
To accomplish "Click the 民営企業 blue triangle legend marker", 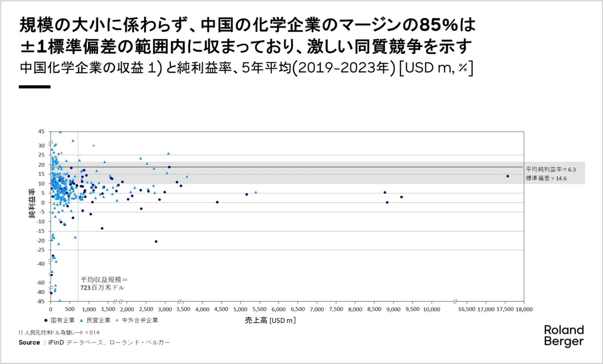I will click(x=82, y=320).
